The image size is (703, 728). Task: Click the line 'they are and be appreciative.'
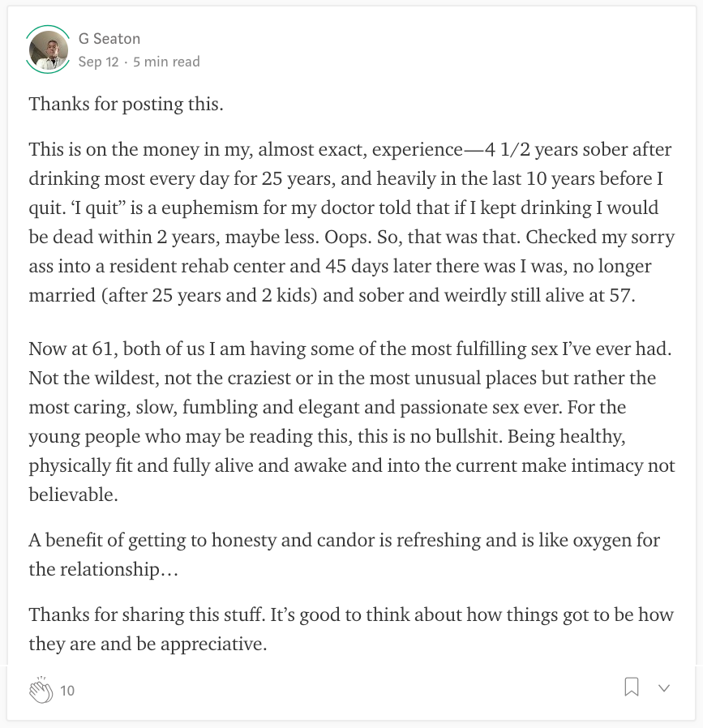148,644
